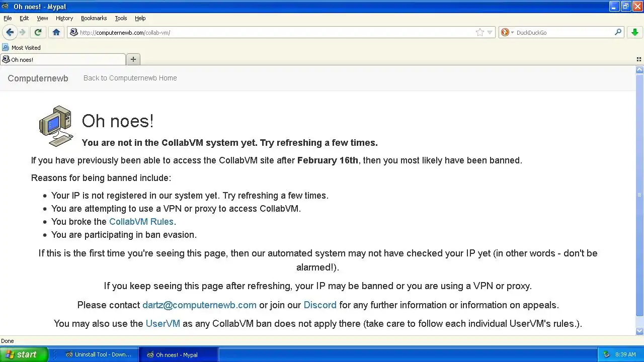Click the vertical scrollbar thumb
Viewport: 644px width, 362px height.
[640, 195]
